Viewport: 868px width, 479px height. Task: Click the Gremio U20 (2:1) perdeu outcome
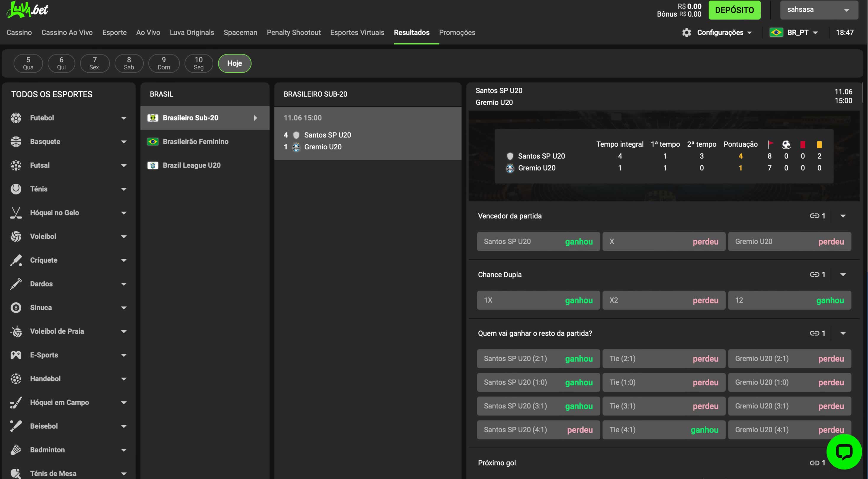(789, 358)
